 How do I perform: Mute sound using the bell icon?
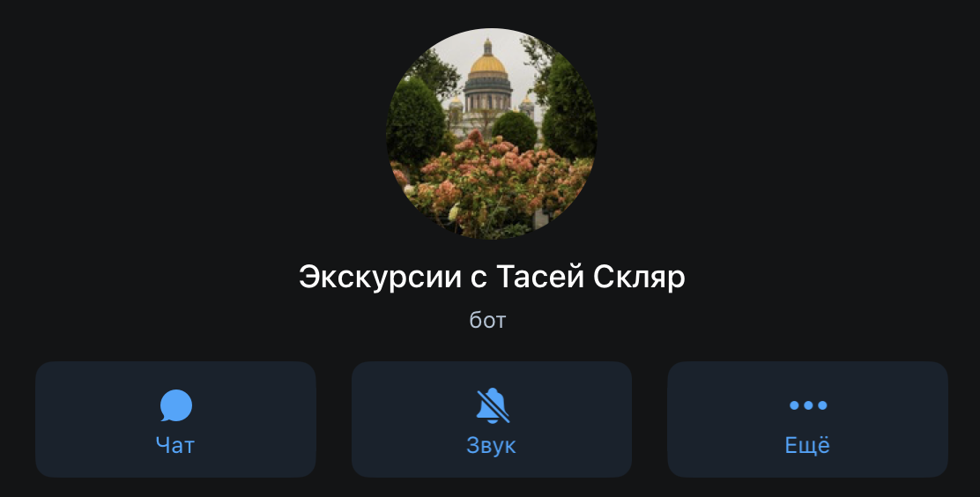pyautogui.click(x=492, y=405)
